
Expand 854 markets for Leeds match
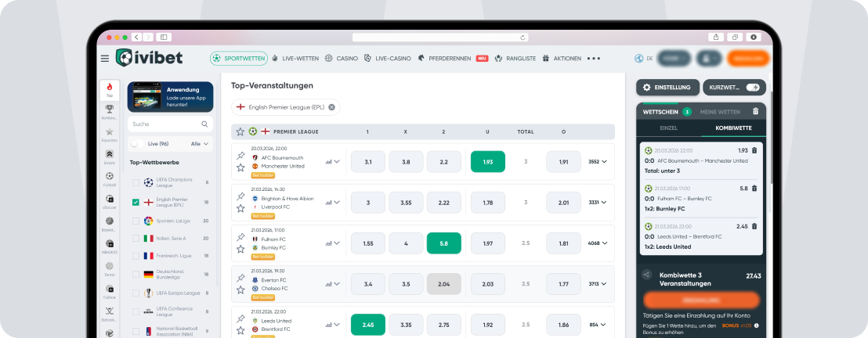pos(599,325)
